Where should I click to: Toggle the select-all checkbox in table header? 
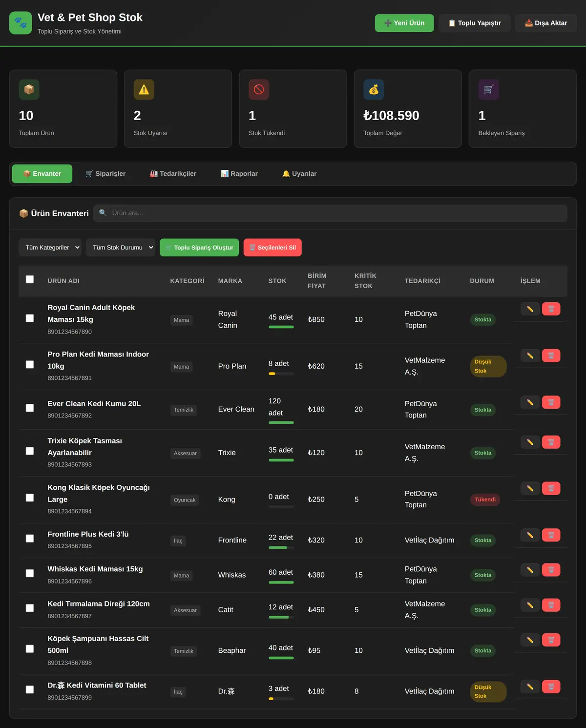click(x=30, y=279)
